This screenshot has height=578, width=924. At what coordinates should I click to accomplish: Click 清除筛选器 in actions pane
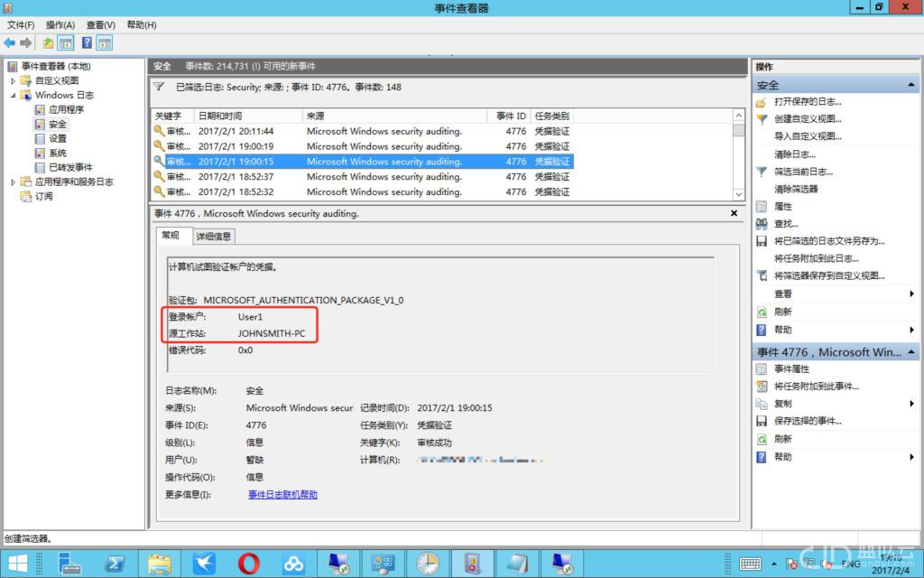(x=796, y=189)
